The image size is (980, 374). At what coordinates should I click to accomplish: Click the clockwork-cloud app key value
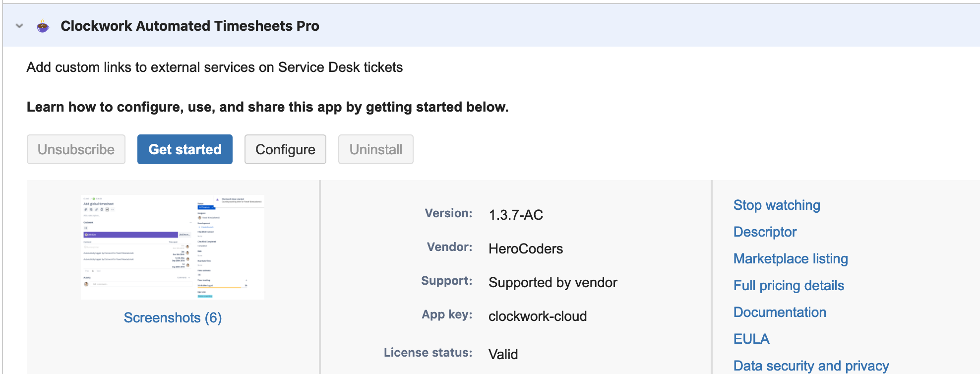point(538,316)
